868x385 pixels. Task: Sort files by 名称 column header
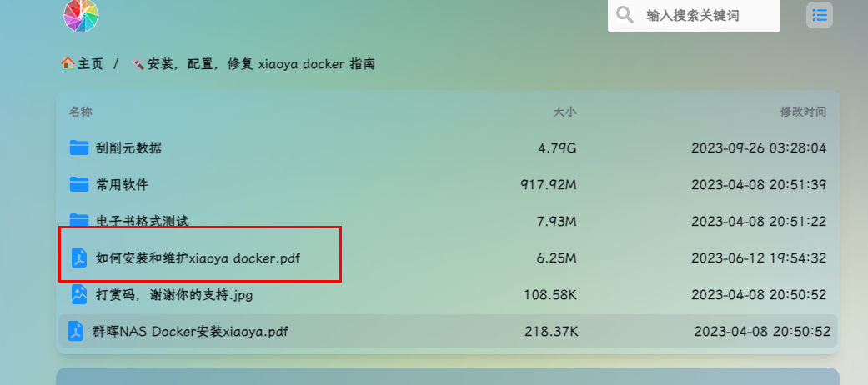click(x=81, y=112)
